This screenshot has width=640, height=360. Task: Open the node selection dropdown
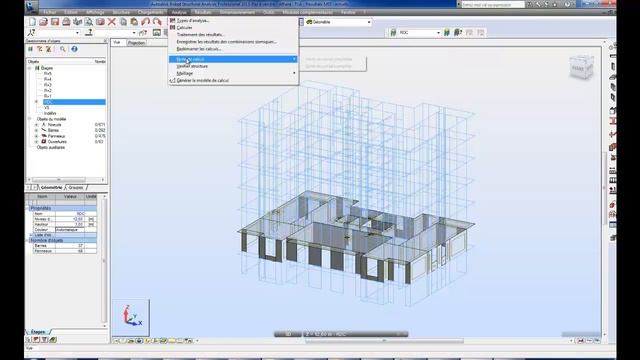[77, 33]
